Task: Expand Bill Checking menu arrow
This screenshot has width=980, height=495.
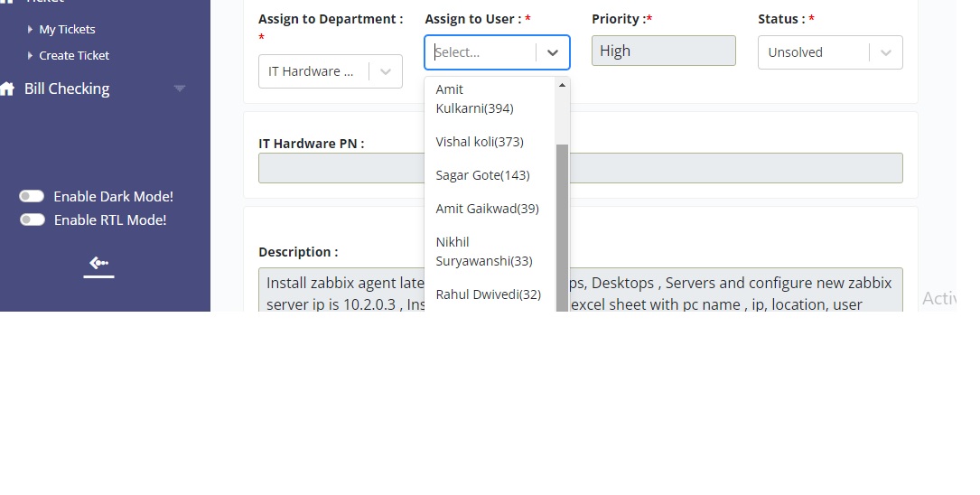Action: coord(180,89)
